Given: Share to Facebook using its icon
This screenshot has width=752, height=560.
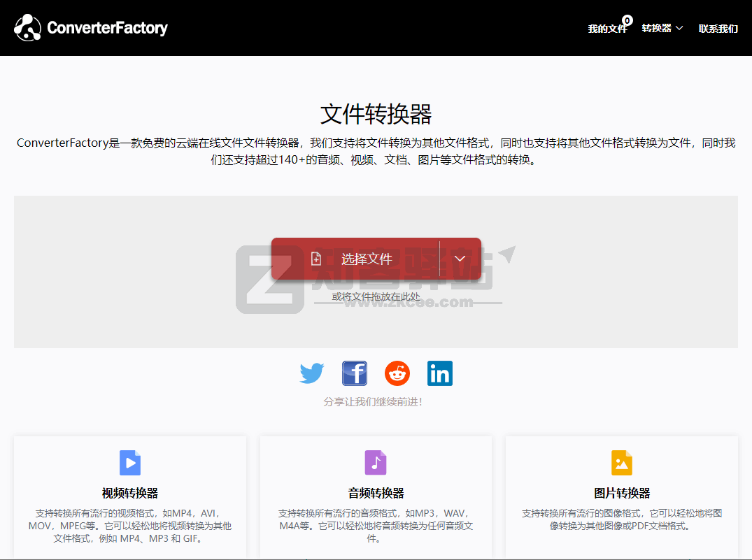Looking at the screenshot, I should click(354, 373).
